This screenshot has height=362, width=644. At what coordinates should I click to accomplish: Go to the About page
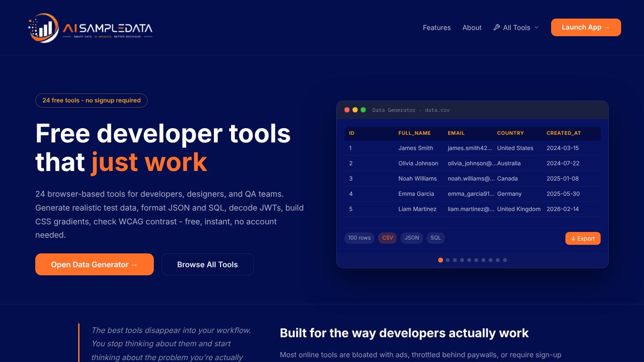pyautogui.click(x=472, y=28)
